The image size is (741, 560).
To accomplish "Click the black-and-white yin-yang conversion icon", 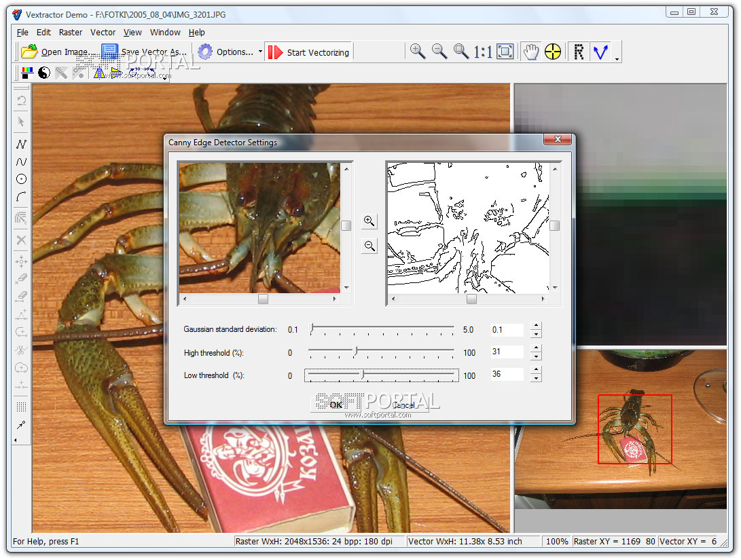I will click(x=44, y=73).
